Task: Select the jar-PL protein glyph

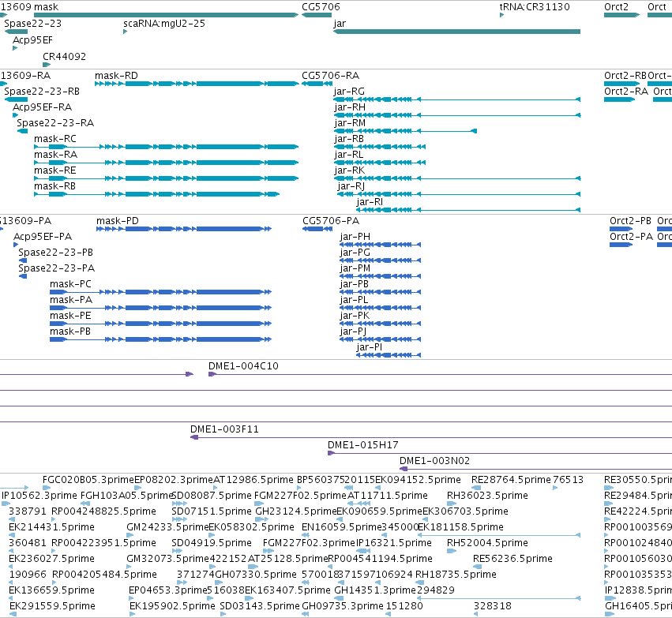Action: [380, 308]
